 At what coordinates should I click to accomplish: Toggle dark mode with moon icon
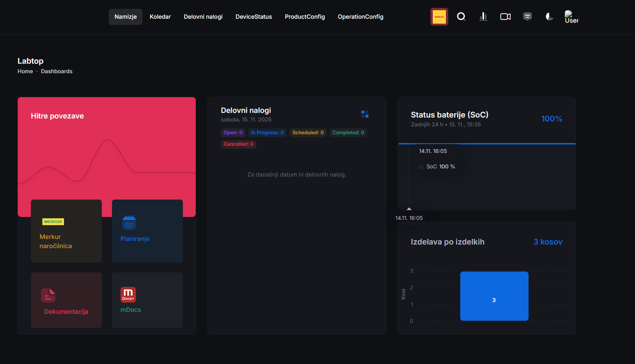549,16
